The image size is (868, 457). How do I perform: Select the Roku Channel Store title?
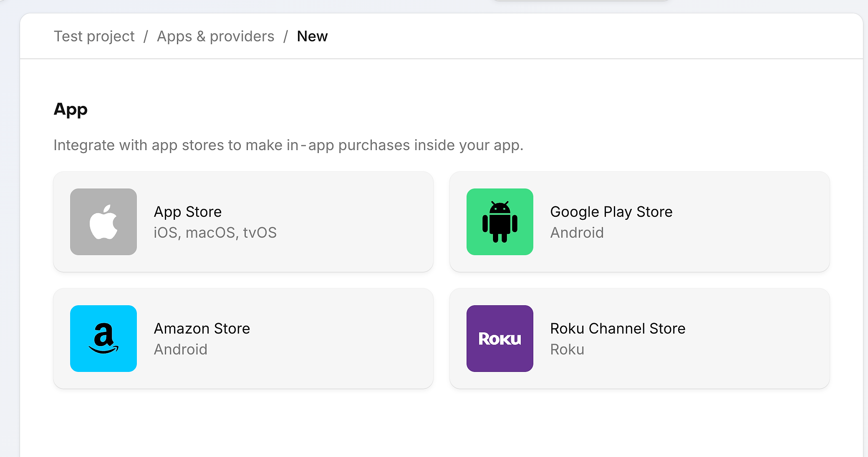[x=618, y=329]
